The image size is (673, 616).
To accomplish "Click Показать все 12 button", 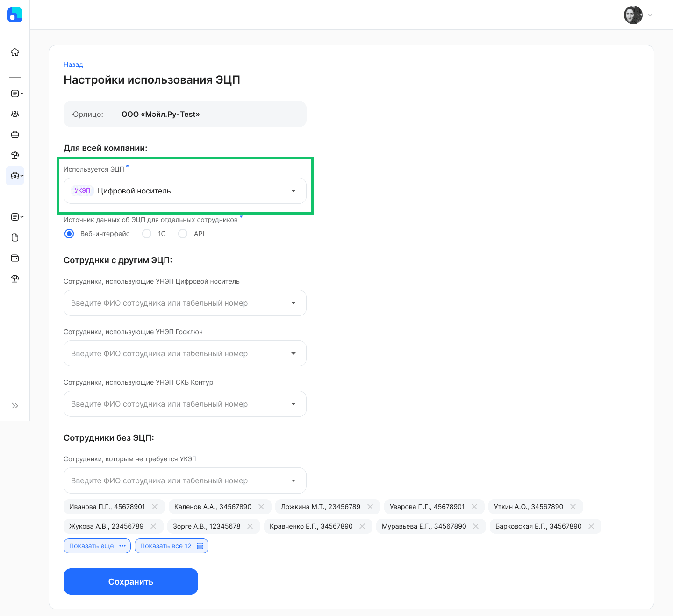I will point(172,546).
